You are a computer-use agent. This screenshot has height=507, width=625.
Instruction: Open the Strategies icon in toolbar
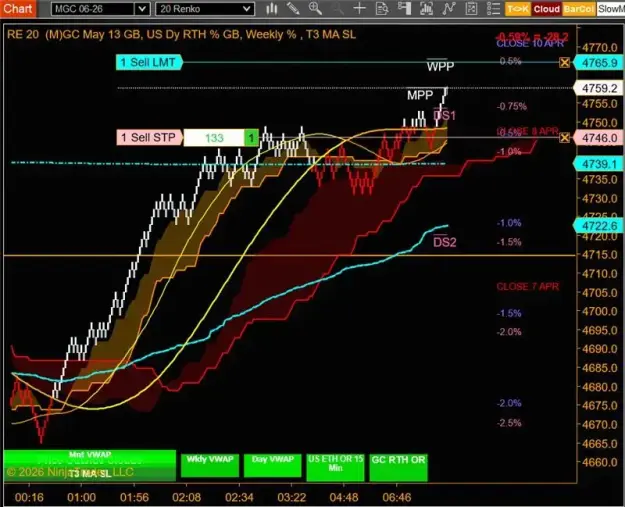[471, 8]
